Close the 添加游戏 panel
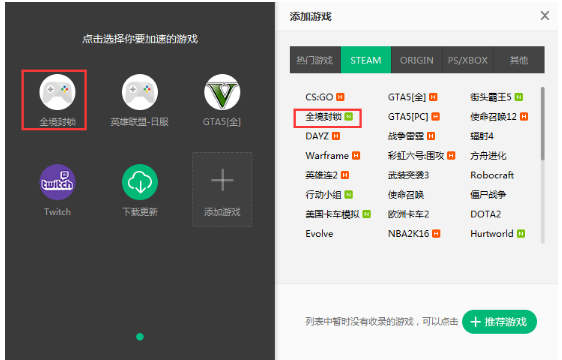This screenshot has width=562, height=360. pos(544,15)
